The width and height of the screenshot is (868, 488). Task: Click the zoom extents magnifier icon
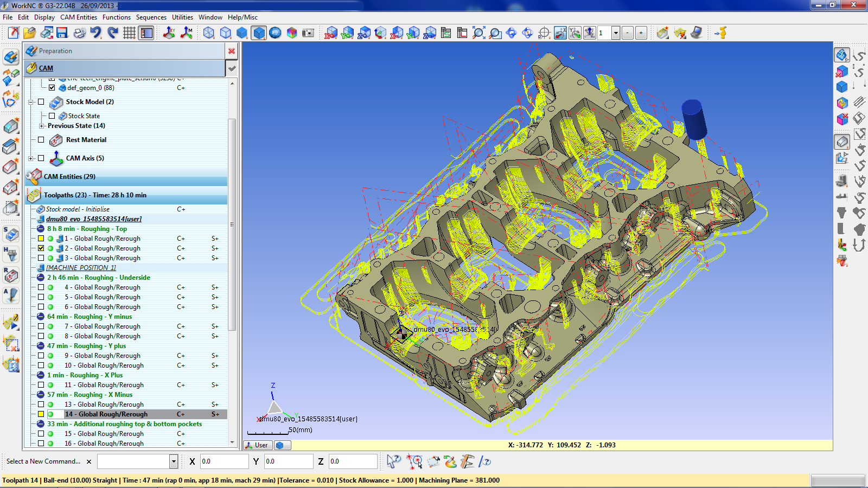tap(478, 33)
